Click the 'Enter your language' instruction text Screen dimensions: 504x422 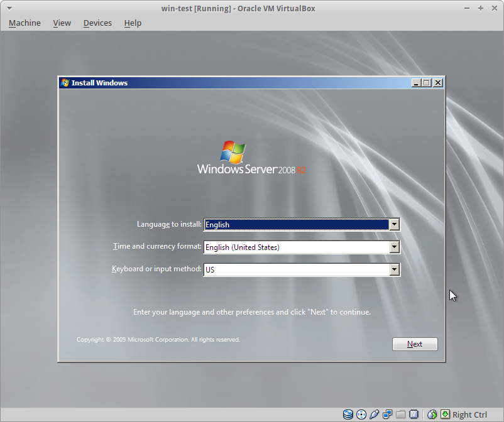[252, 312]
